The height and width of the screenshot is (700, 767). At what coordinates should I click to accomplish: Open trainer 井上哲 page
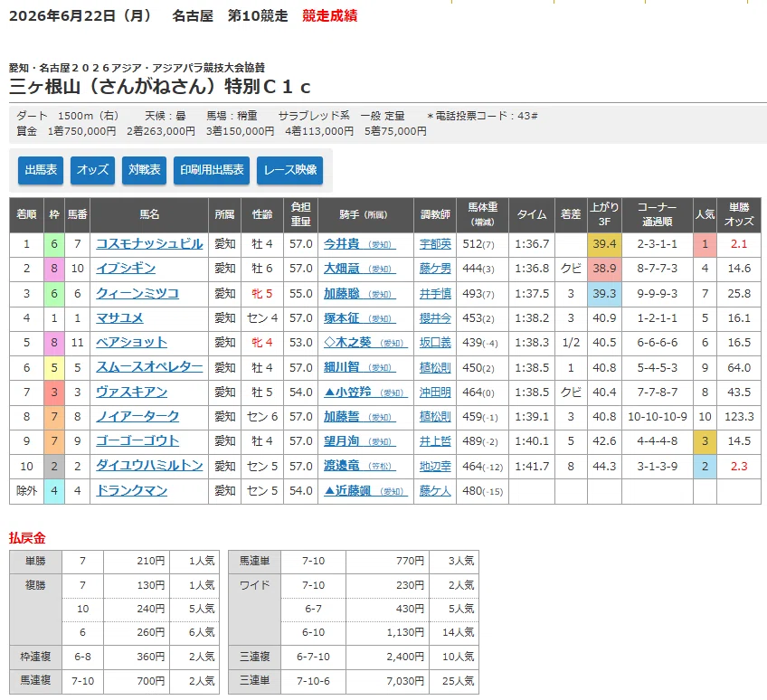coord(435,441)
